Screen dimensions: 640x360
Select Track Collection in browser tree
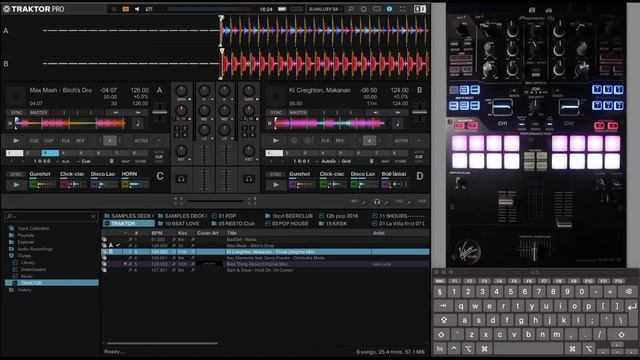point(33,228)
